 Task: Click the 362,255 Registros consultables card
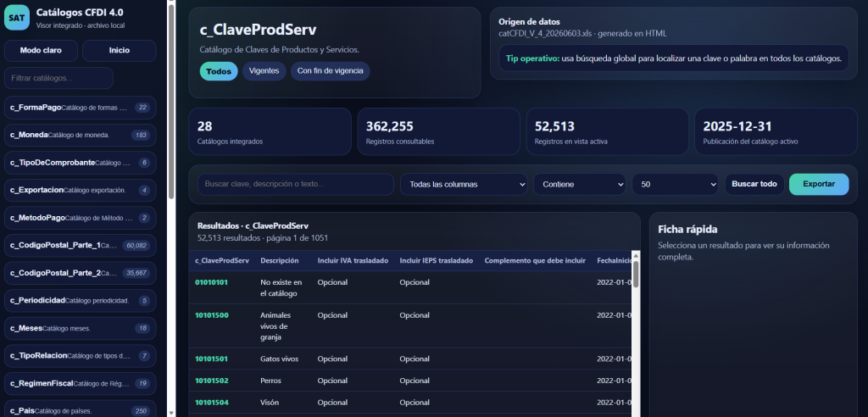point(438,132)
